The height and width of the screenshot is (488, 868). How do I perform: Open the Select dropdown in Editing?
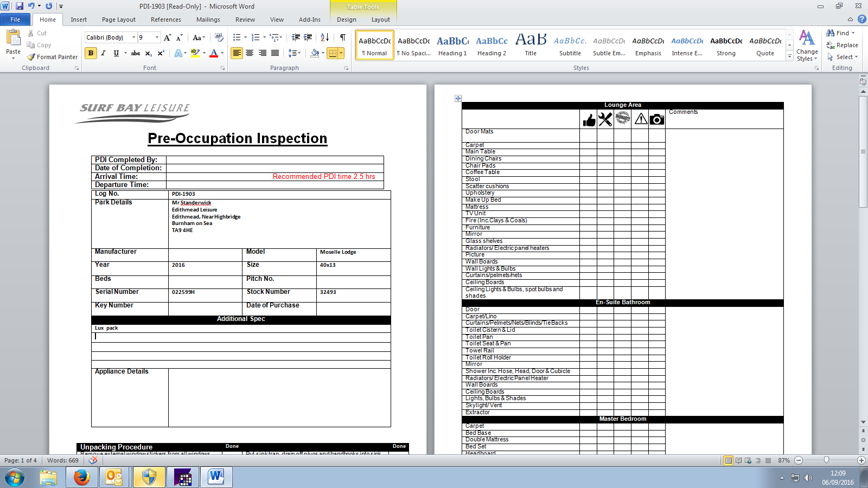843,57
